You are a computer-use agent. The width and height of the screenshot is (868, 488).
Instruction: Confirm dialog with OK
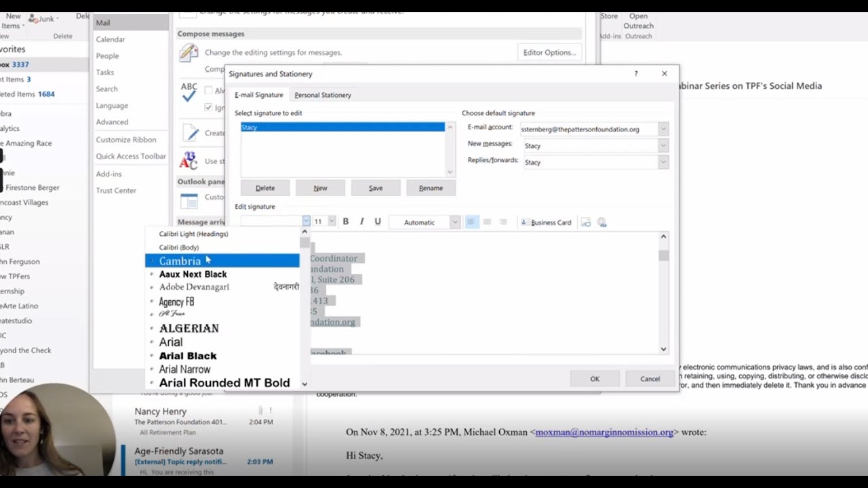(595, 379)
